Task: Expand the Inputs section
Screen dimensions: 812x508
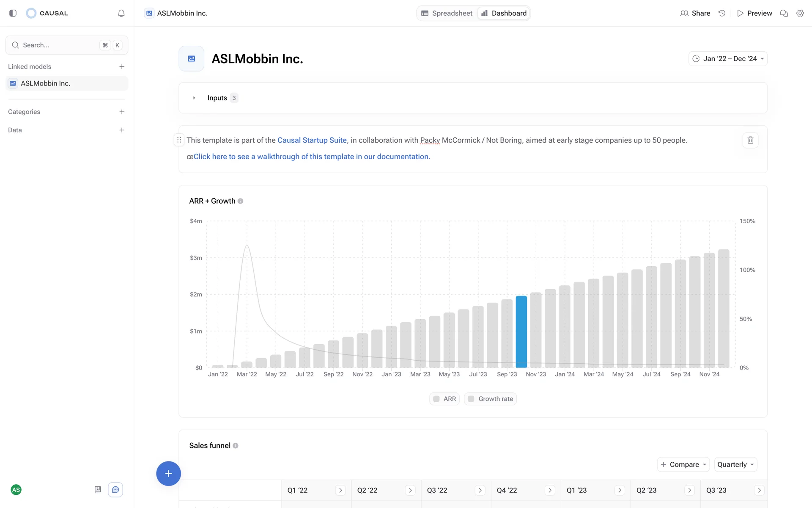Action: (x=194, y=98)
